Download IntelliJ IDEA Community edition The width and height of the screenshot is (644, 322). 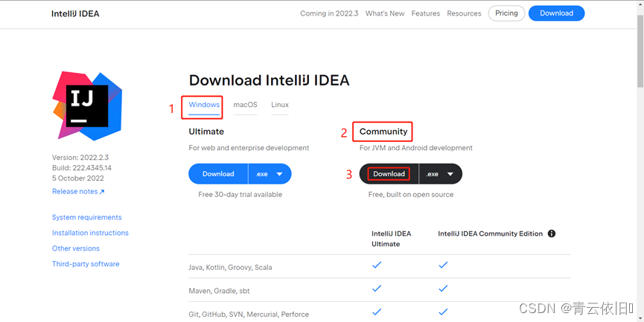click(389, 174)
